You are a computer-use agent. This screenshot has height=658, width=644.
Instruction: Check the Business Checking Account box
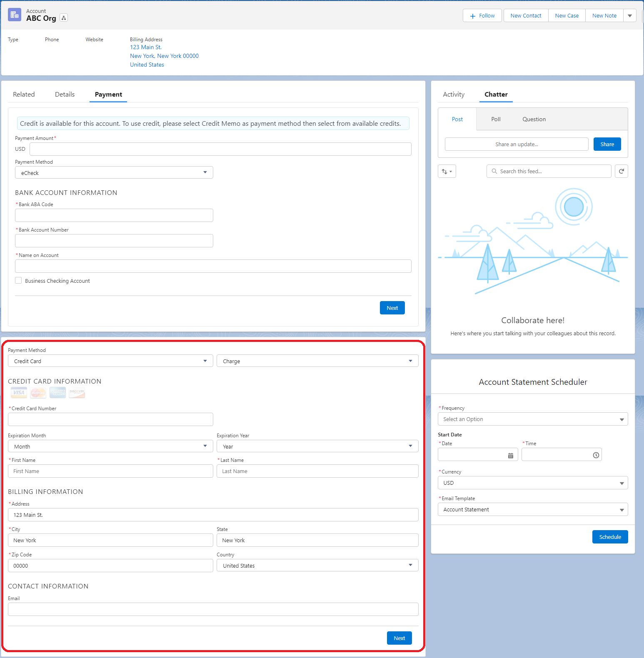click(18, 281)
